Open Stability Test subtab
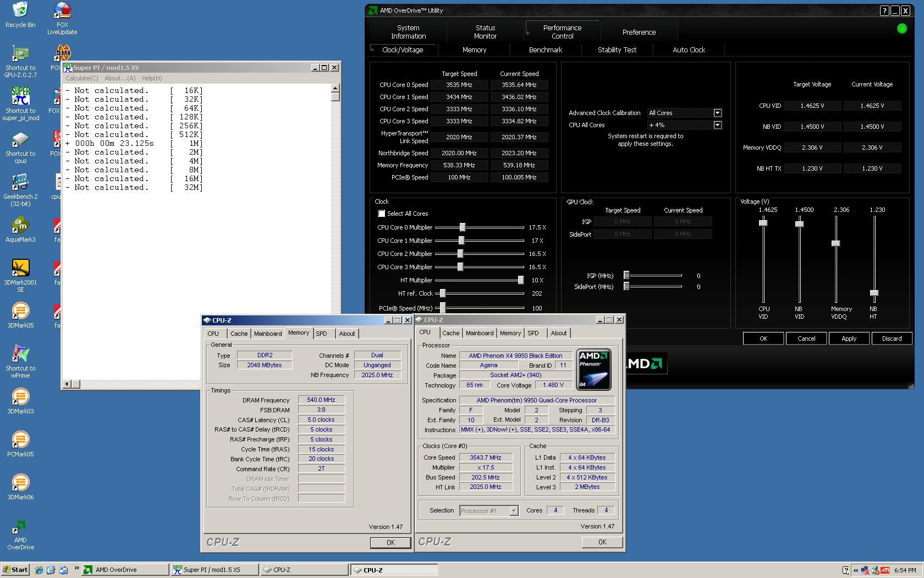This screenshot has width=924, height=578. [617, 50]
